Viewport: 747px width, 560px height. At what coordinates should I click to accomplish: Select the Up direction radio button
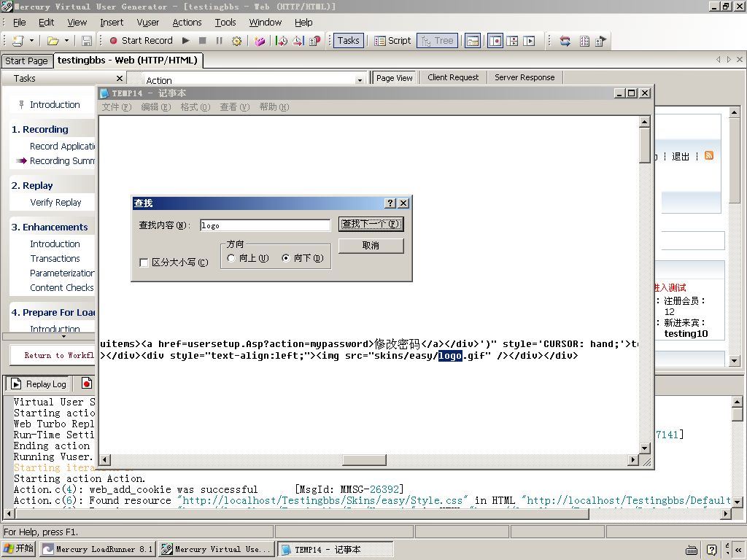coord(231,258)
